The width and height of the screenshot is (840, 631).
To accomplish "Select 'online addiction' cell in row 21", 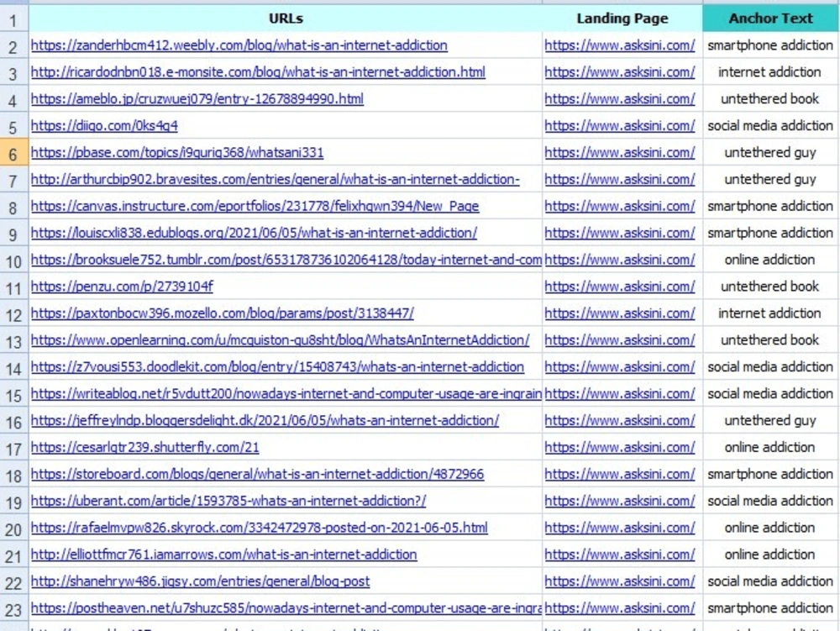I will click(770, 554).
